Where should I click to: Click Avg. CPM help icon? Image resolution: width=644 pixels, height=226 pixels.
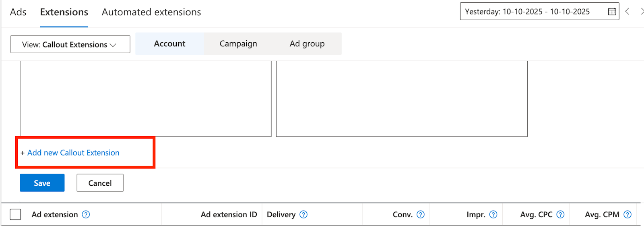pyautogui.click(x=627, y=215)
